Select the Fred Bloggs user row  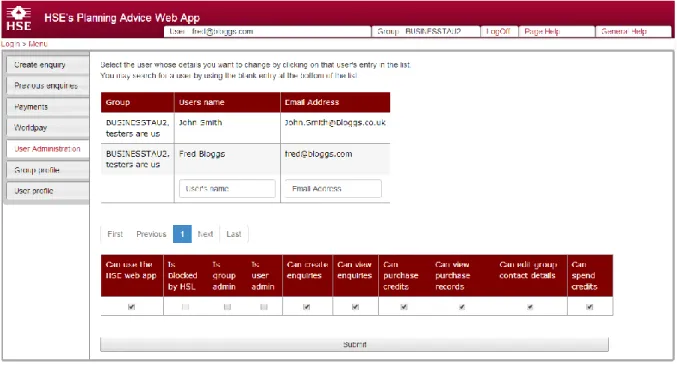tap(245, 159)
